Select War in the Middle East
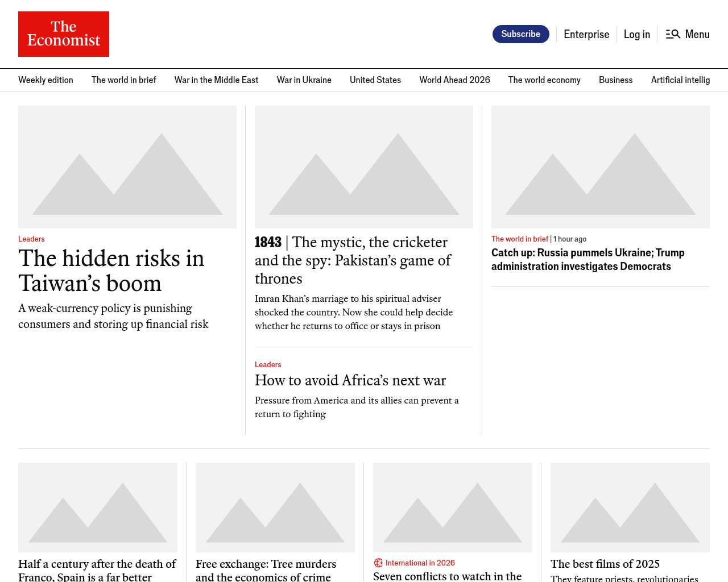The width and height of the screenshot is (728, 582). pos(216,80)
